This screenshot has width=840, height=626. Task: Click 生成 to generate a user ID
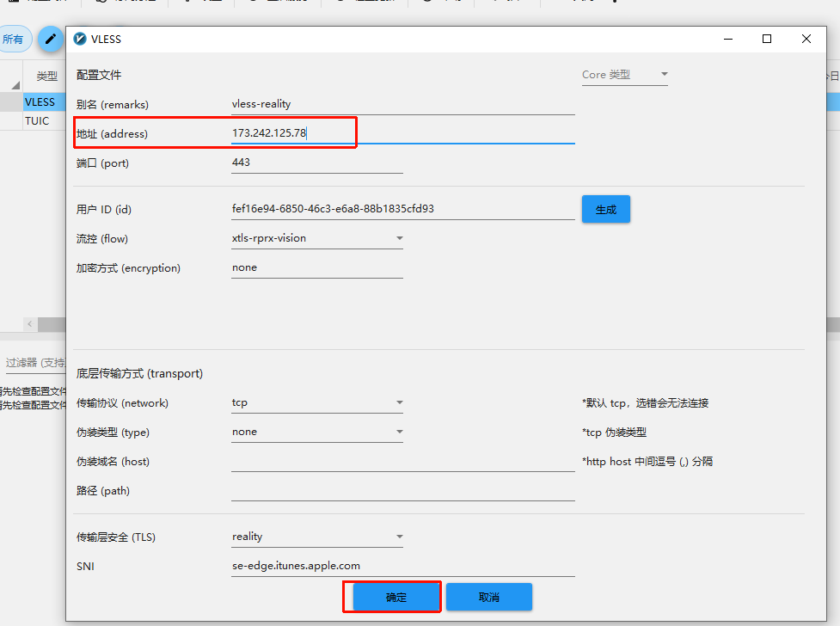tap(605, 210)
